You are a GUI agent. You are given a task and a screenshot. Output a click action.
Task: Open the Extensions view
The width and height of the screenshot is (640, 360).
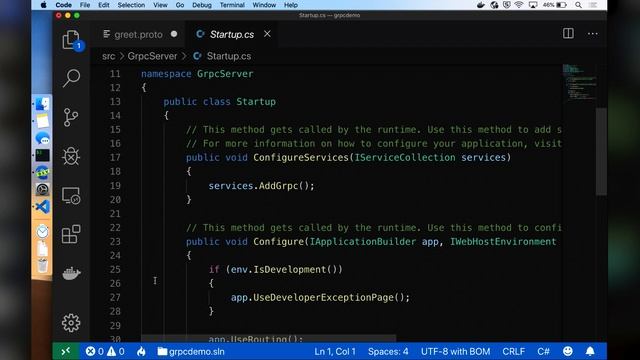(x=71, y=234)
